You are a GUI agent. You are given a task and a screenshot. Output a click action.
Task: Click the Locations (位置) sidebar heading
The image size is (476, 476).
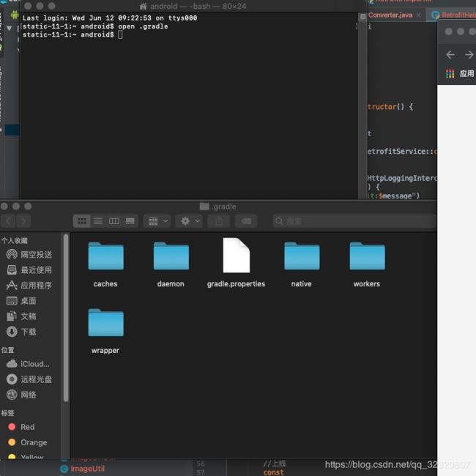point(7,350)
